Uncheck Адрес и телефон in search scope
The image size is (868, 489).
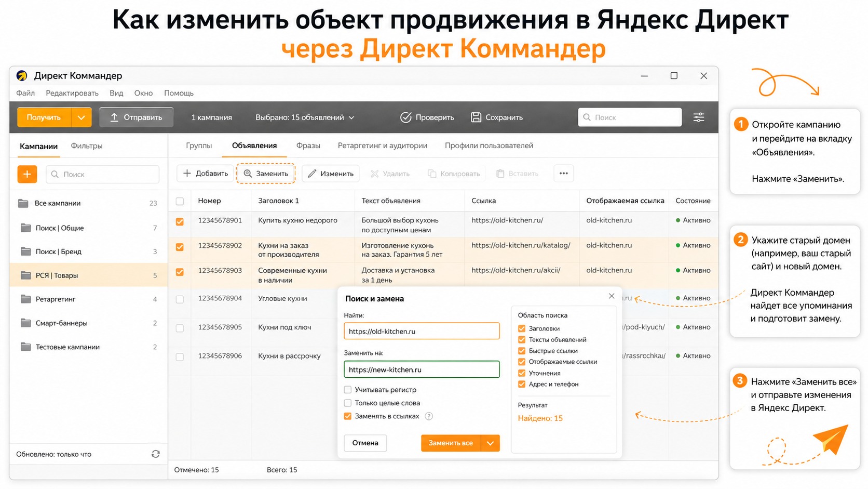click(x=522, y=384)
